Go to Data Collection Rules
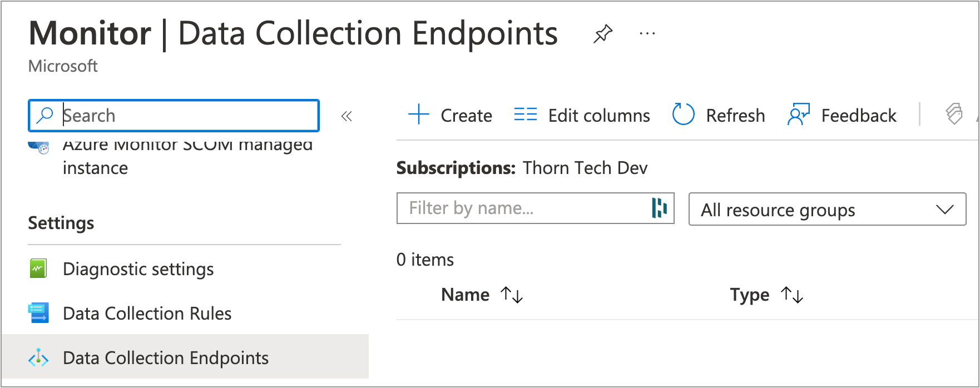The image size is (980, 388). 147,314
